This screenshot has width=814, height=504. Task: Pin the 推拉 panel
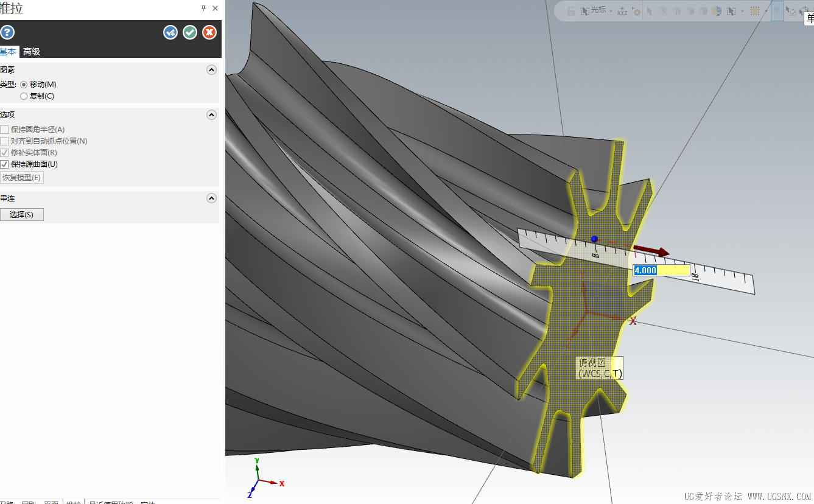203,8
